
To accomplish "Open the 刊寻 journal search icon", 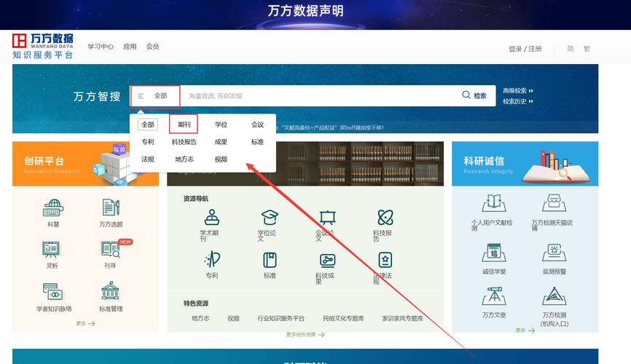I will [x=111, y=250].
